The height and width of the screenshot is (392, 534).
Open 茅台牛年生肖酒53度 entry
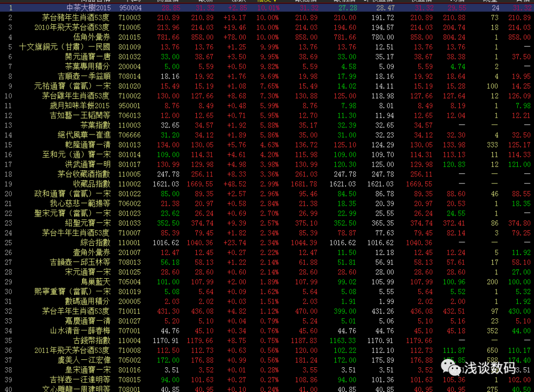[76, 233]
